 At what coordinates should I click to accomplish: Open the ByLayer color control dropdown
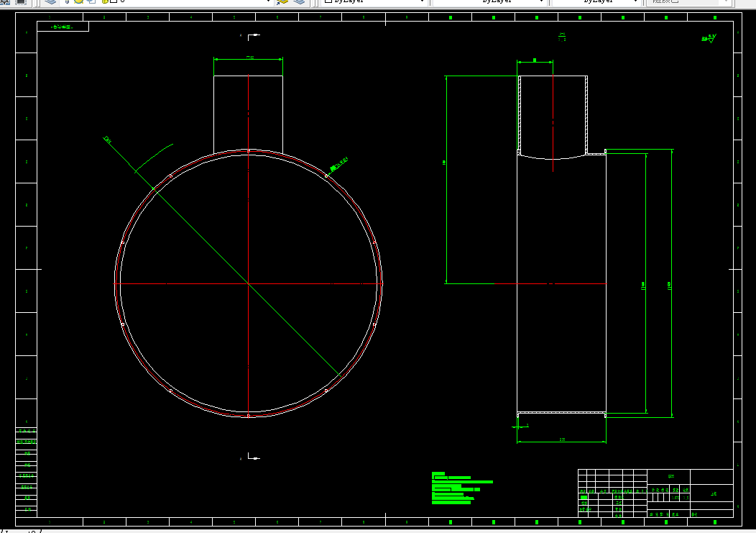coord(374,2)
